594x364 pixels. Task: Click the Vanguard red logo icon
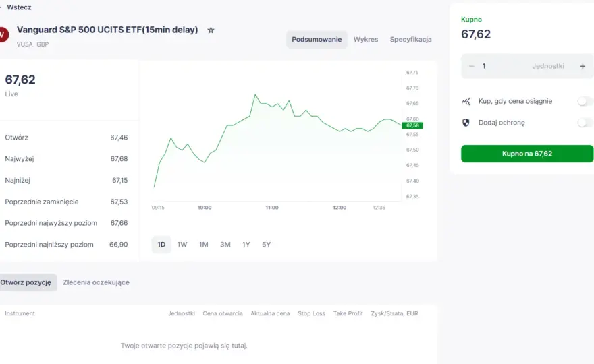pyautogui.click(x=3, y=34)
